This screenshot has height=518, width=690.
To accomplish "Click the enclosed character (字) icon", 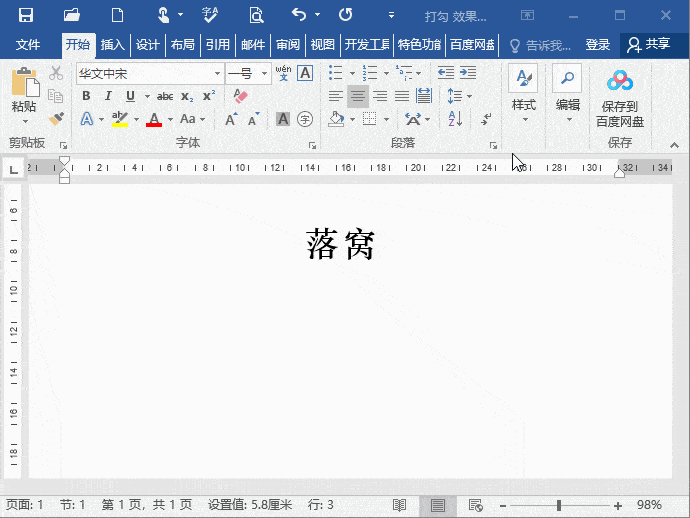I will tap(305, 119).
